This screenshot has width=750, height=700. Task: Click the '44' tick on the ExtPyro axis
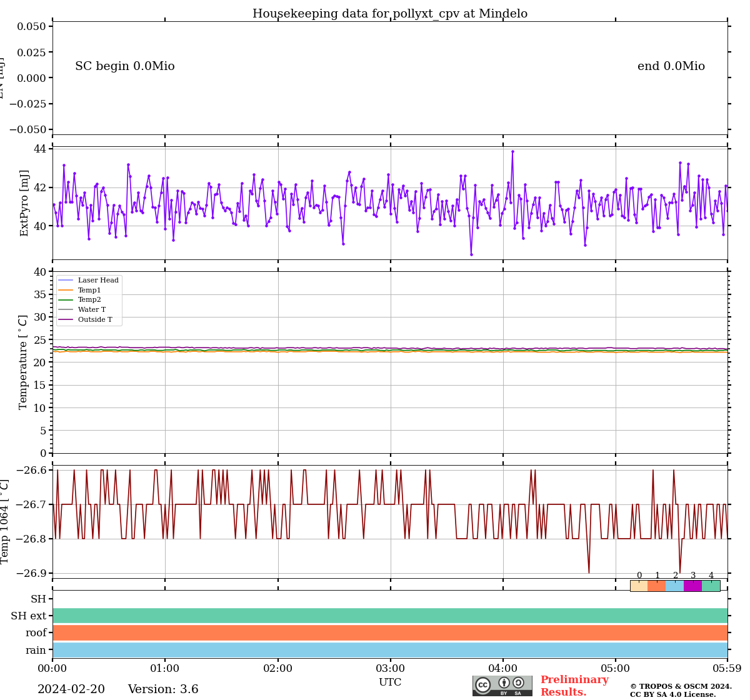39,149
